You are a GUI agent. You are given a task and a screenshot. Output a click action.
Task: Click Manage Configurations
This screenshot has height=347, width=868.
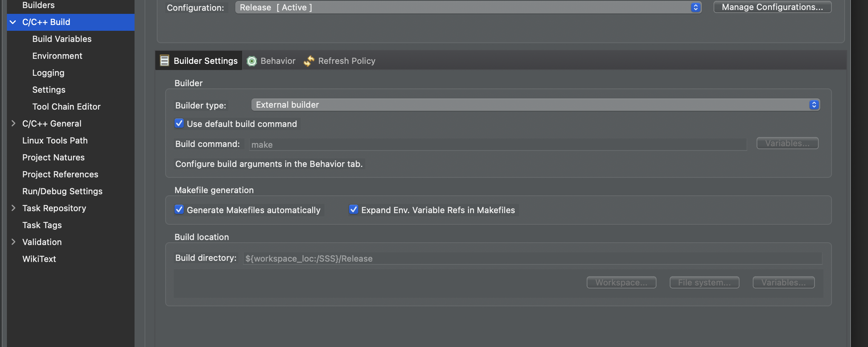[x=772, y=7]
